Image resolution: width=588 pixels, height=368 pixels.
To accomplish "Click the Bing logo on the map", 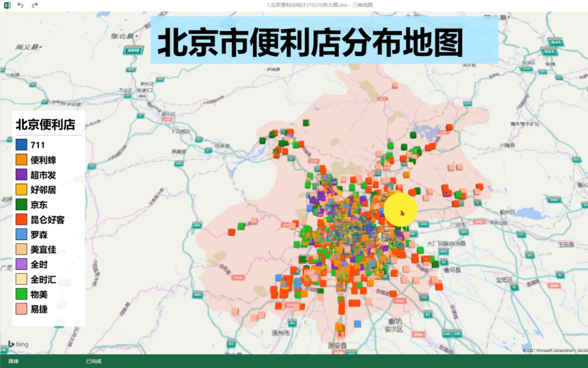I will tap(18, 344).
